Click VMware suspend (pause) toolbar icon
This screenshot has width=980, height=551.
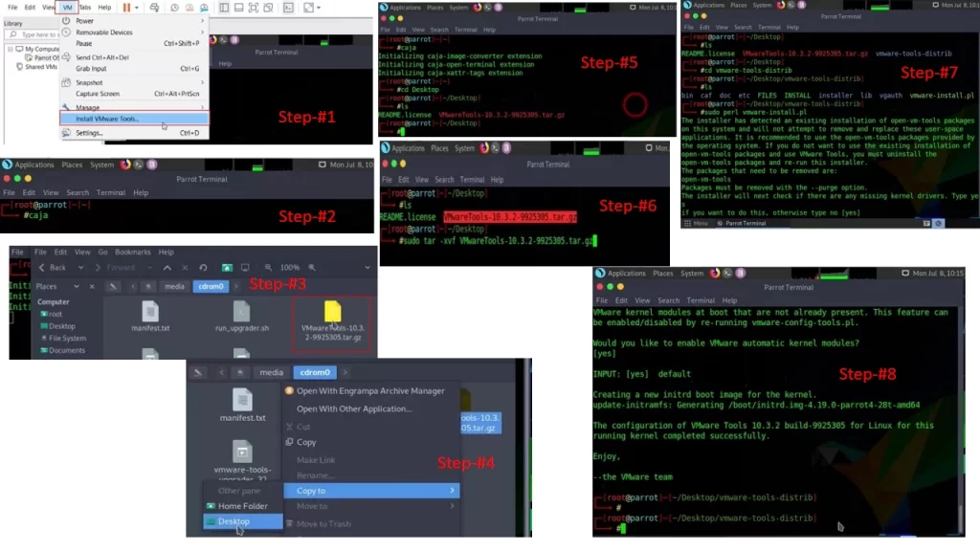pyautogui.click(x=127, y=8)
